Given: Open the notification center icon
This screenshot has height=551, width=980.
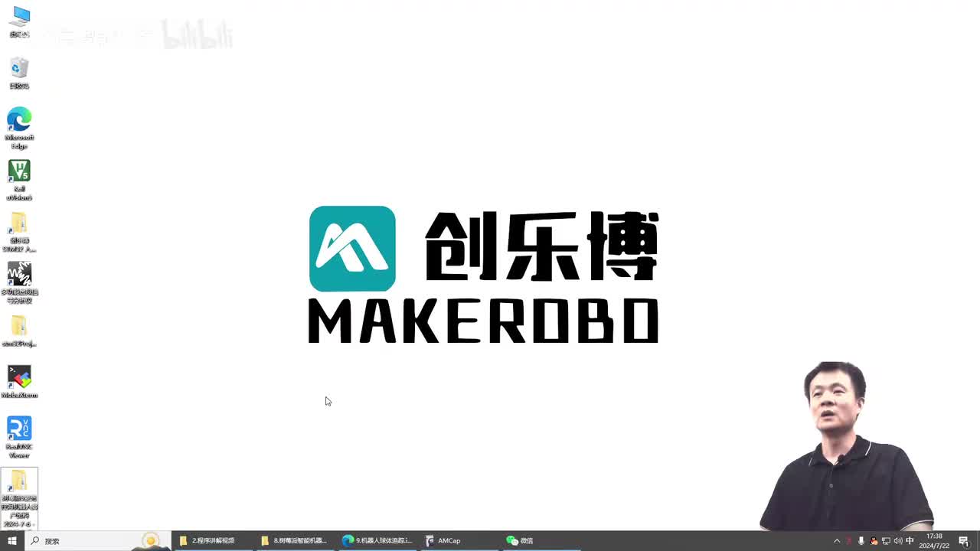Looking at the screenshot, I should (964, 541).
